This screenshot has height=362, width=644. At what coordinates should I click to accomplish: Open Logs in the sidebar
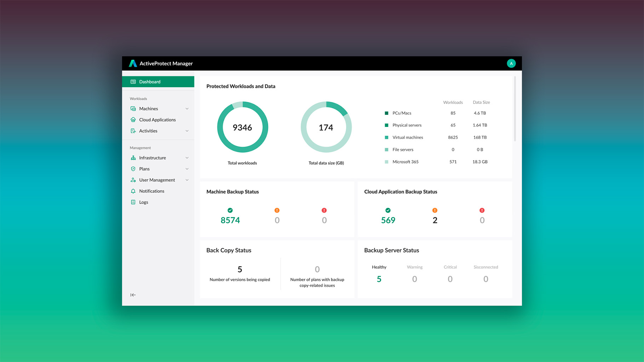(158, 202)
